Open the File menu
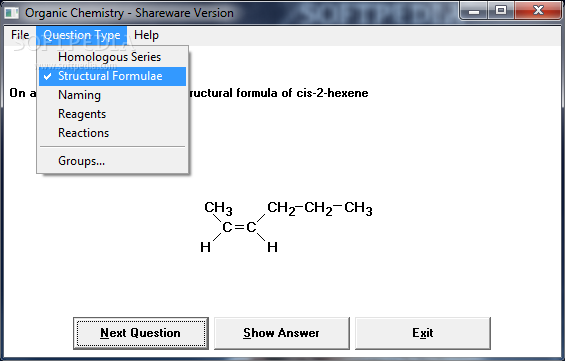The image size is (565, 361). 20,35
